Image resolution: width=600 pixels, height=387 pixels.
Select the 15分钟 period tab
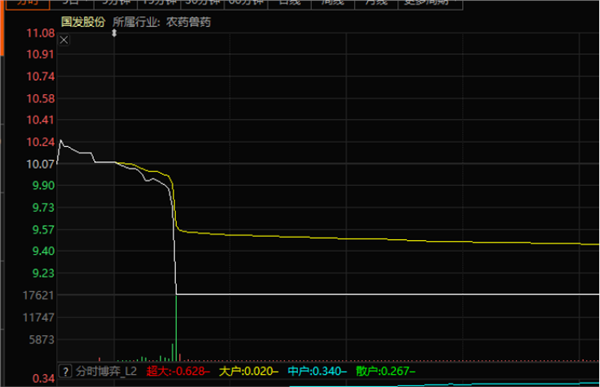pos(158,3)
